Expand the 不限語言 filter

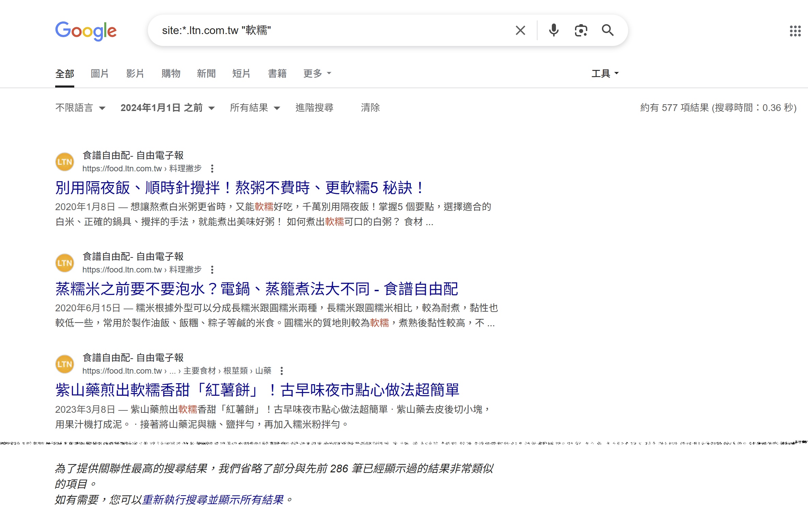click(80, 108)
